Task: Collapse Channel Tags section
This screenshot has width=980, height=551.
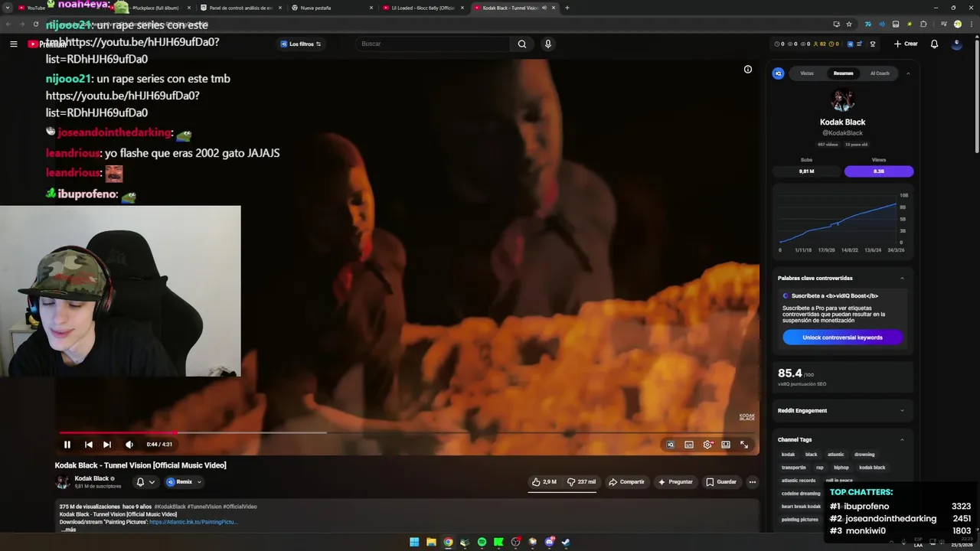Action: click(x=902, y=440)
